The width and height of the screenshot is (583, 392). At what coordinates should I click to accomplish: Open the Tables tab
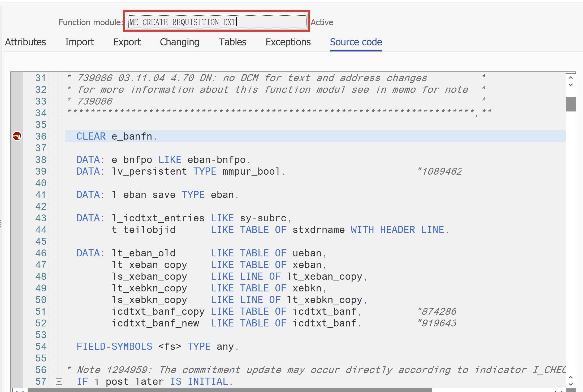coord(232,42)
